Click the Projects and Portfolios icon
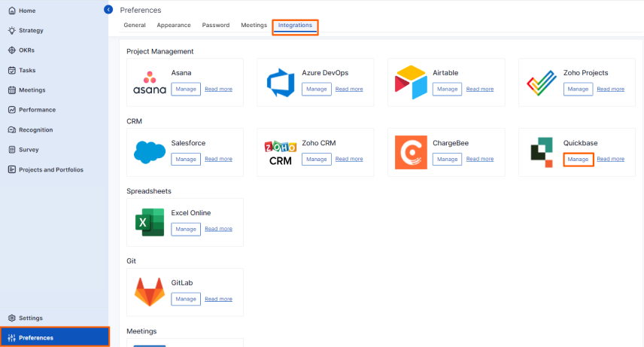 pyautogui.click(x=12, y=169)
